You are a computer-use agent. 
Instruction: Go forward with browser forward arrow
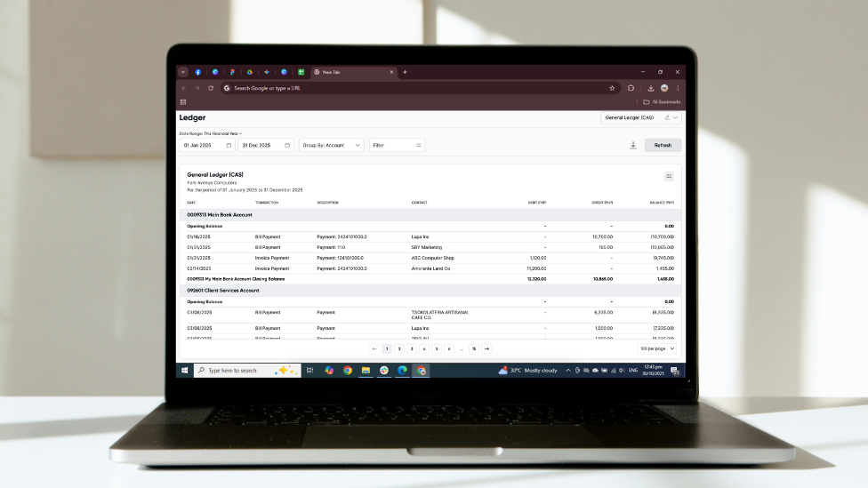point(197,88)
